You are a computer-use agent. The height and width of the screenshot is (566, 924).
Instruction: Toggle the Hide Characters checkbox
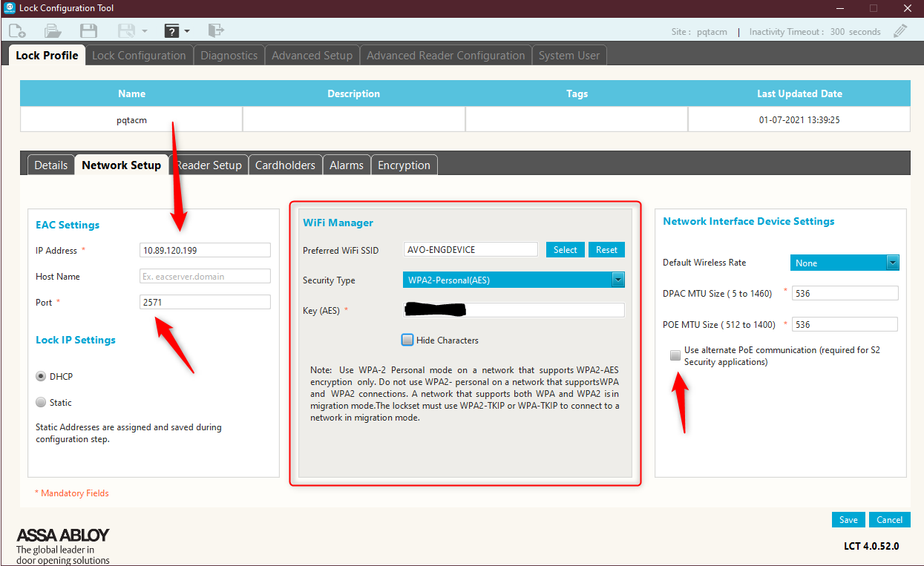click(407, 340)
